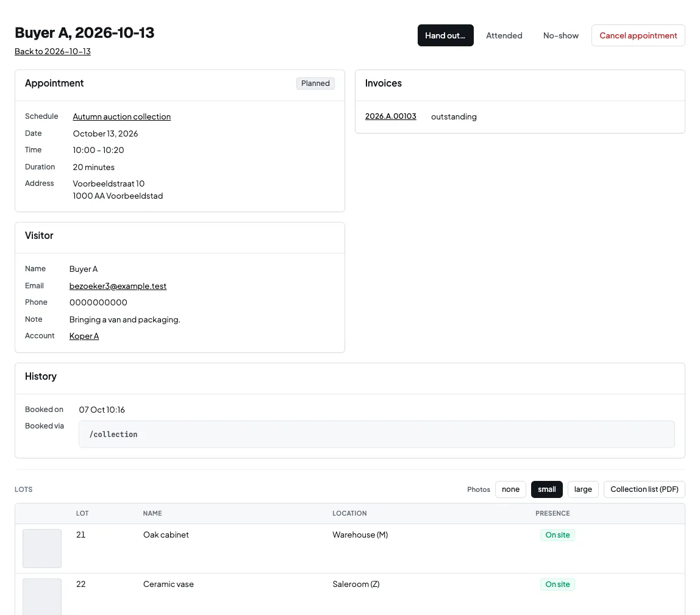
Task: Set photos size to large
Action: coord(582,489)
